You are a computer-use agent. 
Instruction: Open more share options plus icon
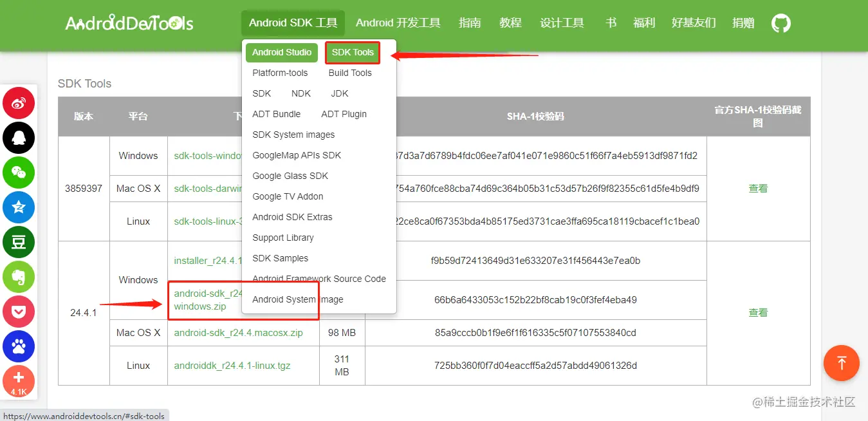tap(19, 381)
